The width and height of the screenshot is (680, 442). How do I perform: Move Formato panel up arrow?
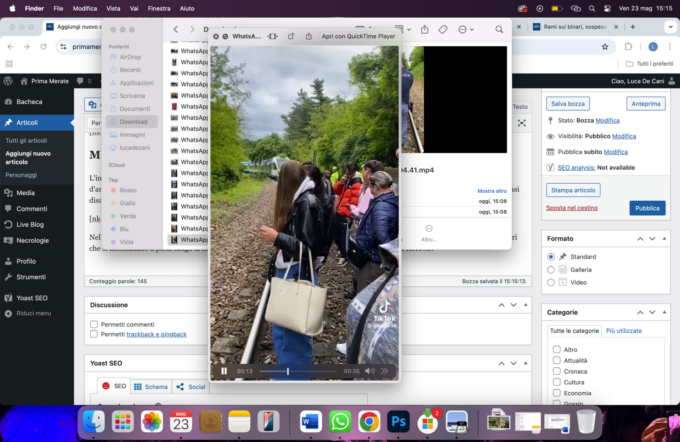click(x=640, y=239)
